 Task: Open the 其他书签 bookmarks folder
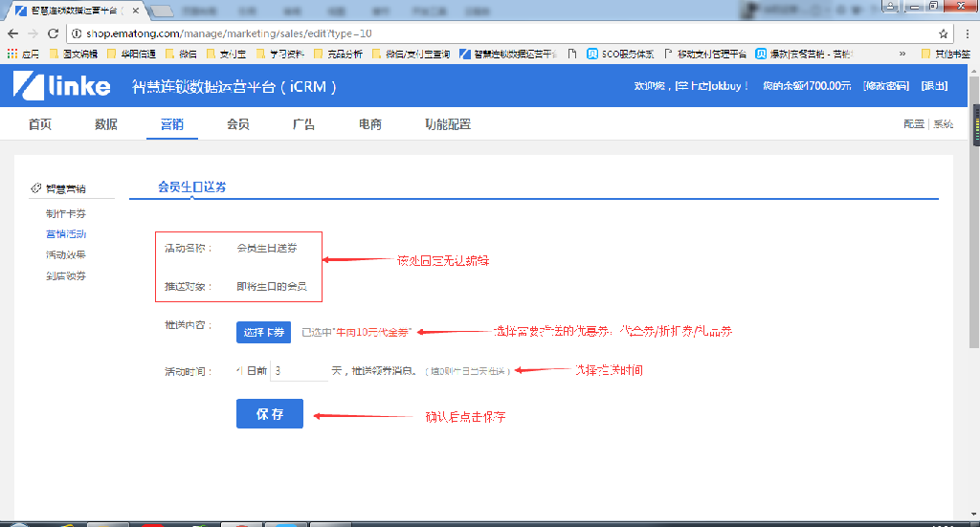pyautogui.click(x=946, y=55)
